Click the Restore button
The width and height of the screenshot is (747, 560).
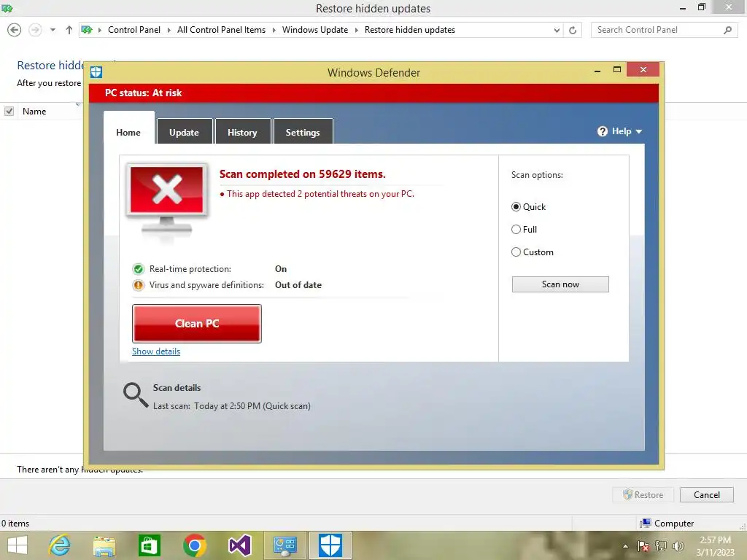pyautogui.click(x=643, y=495)
